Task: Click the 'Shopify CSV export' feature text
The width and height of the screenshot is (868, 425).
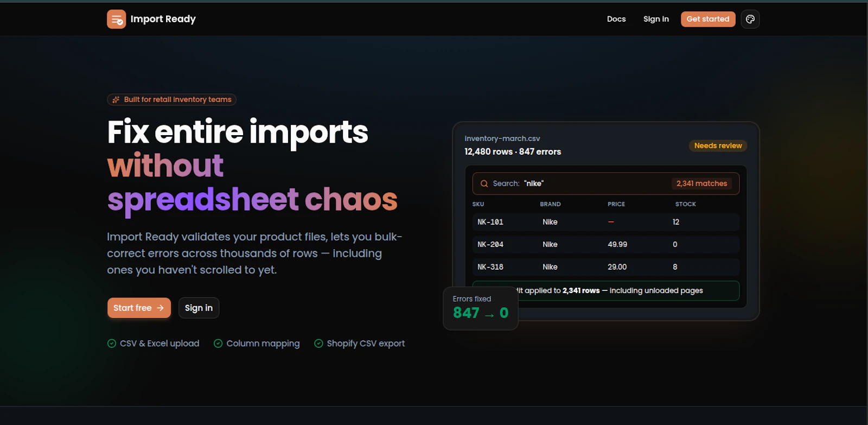Action: (x=366, y=344)
